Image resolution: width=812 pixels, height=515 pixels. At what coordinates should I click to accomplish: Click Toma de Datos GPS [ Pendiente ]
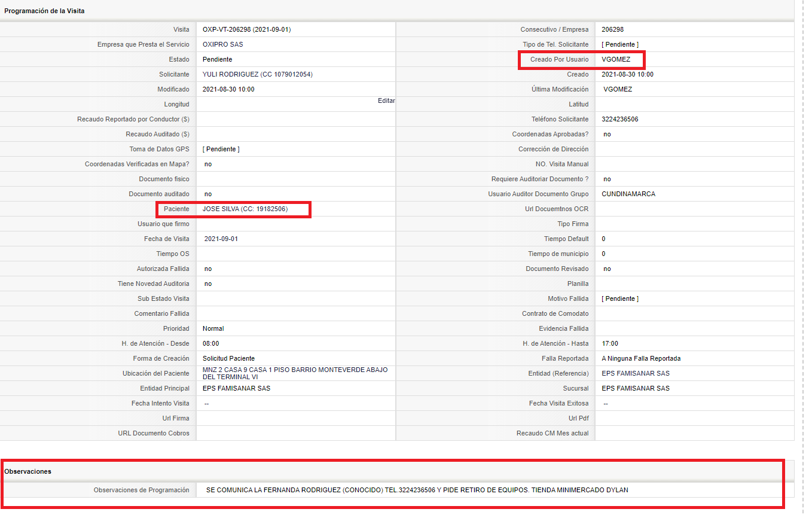[x=221, y=149]
